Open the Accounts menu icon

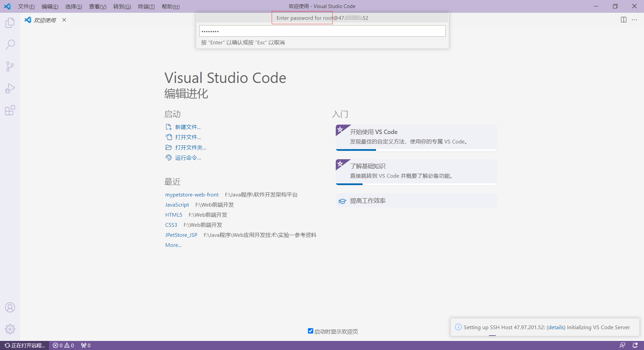tap(10, 307)
